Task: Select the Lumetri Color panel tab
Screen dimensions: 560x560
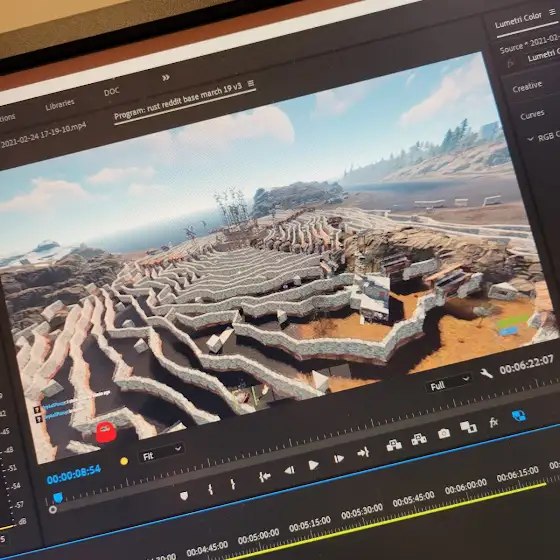Action: coord(518,20)
